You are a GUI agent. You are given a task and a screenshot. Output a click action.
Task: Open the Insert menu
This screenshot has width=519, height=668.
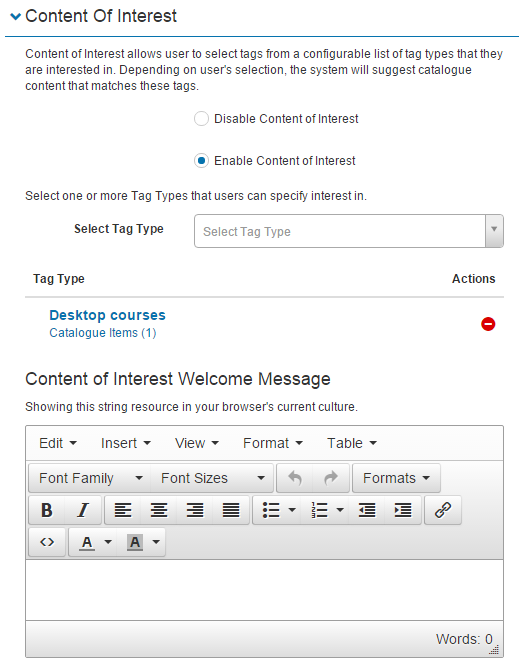click(x=126, y=443)
